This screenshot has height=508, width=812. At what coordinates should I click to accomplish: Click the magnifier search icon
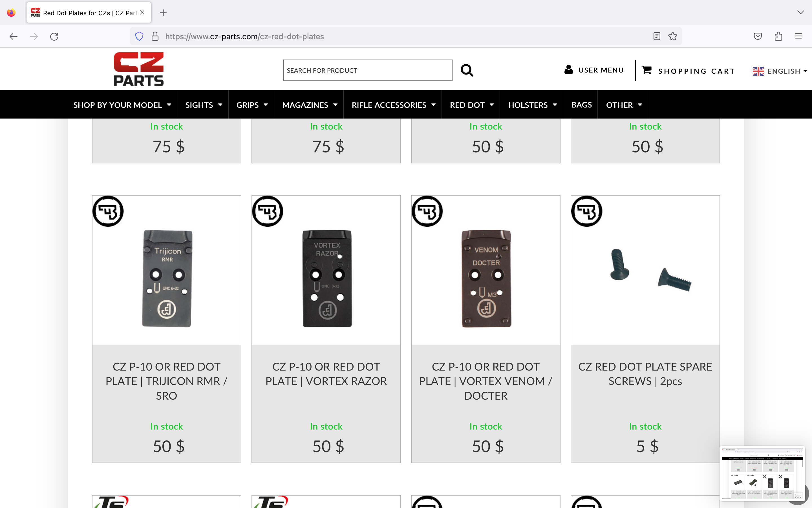click(467, 71)
